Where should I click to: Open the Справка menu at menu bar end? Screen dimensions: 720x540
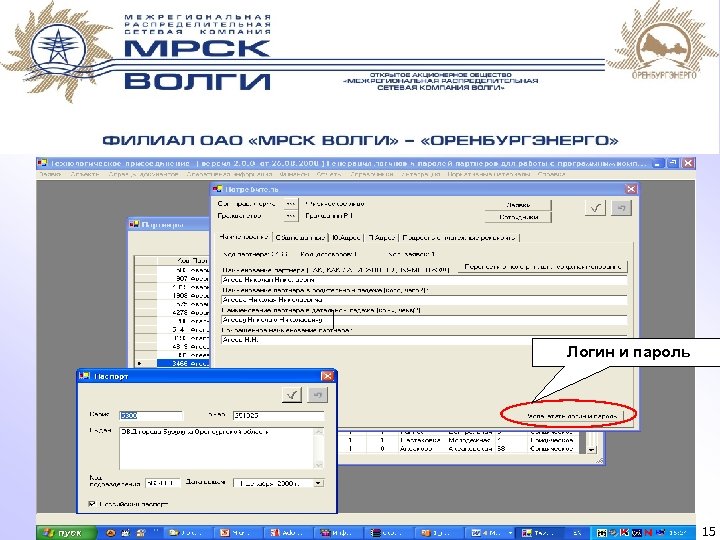point(551,174)
